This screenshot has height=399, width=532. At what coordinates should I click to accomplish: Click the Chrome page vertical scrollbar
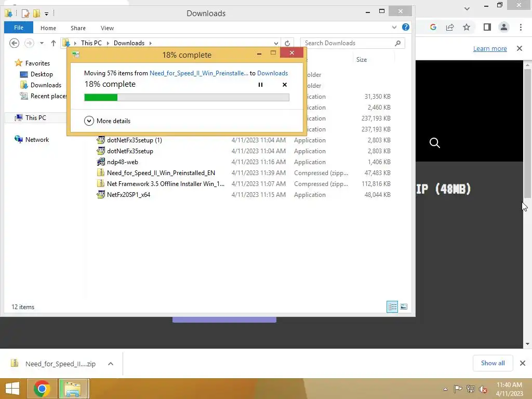tap(527, 133)
